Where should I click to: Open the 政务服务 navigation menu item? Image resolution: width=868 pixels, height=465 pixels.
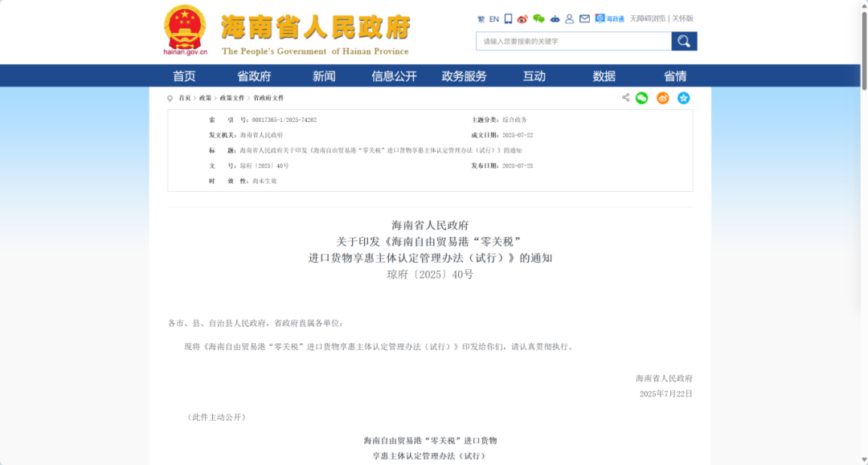click(x=464, y=75)
